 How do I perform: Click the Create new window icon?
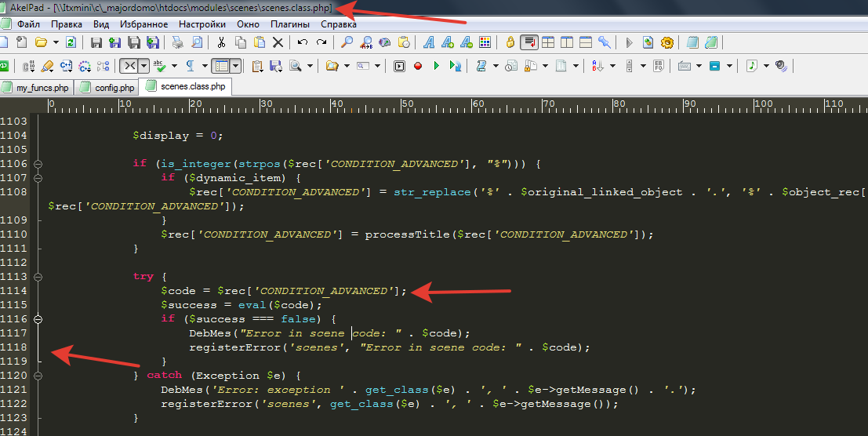click(22, 42)
